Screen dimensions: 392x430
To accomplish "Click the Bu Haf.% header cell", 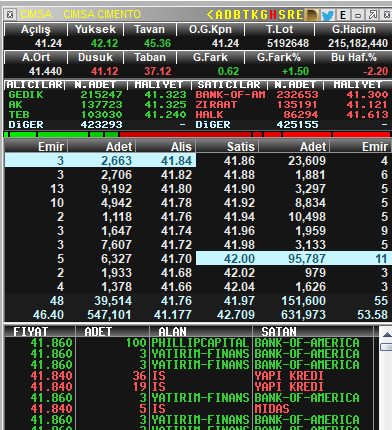I will click(x=354, y=57).
